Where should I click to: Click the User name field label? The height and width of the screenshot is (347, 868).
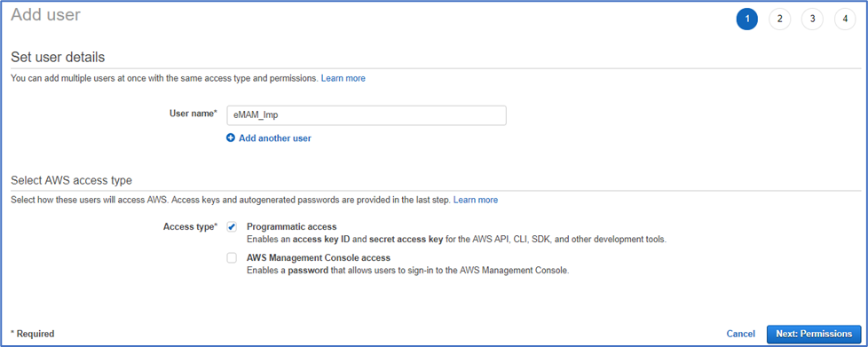click(193, 113)
